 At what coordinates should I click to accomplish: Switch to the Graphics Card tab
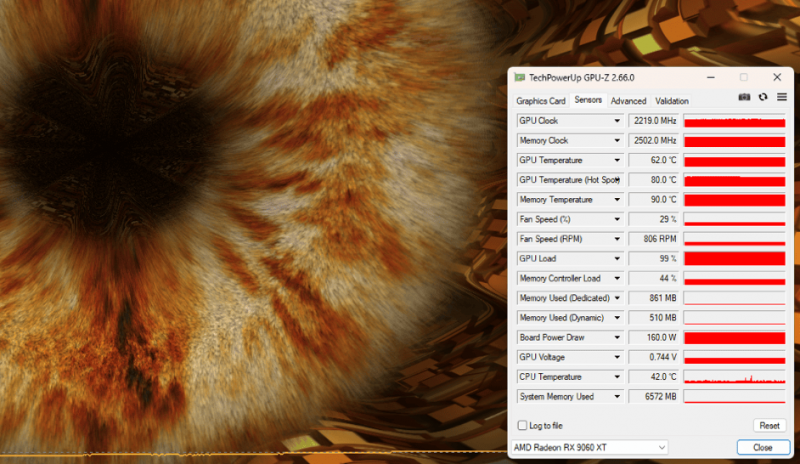pyautogui.click(x=540, y=101)
